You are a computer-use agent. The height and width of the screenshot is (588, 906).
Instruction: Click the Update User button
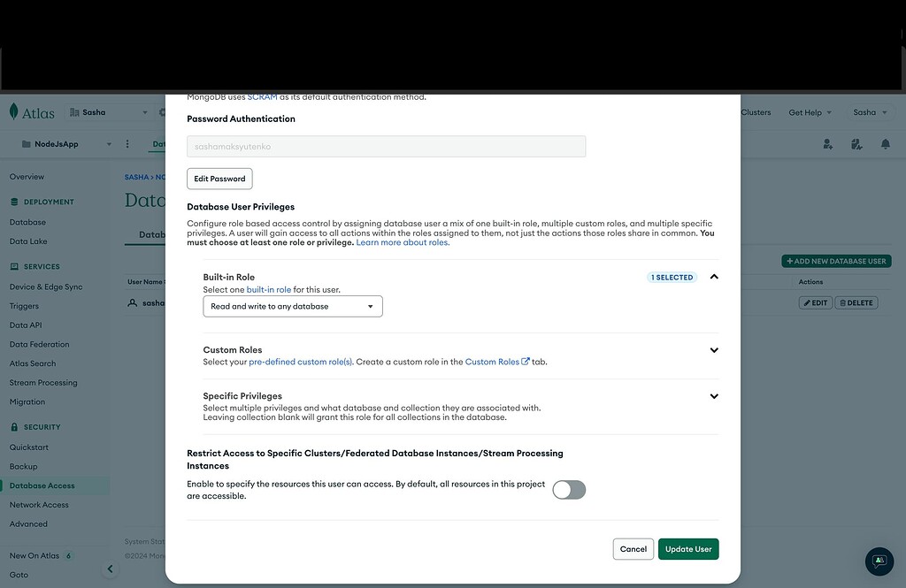click(x=688, y=548)
